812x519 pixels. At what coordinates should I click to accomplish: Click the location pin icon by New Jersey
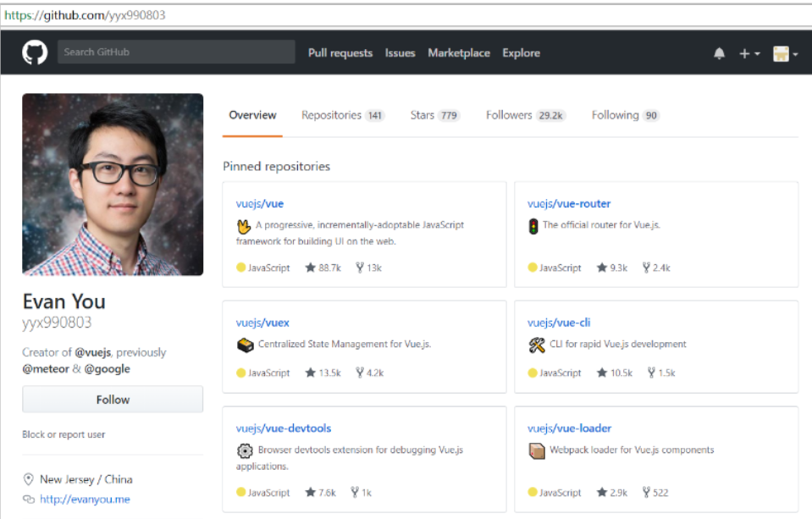(x=29, y=479)
